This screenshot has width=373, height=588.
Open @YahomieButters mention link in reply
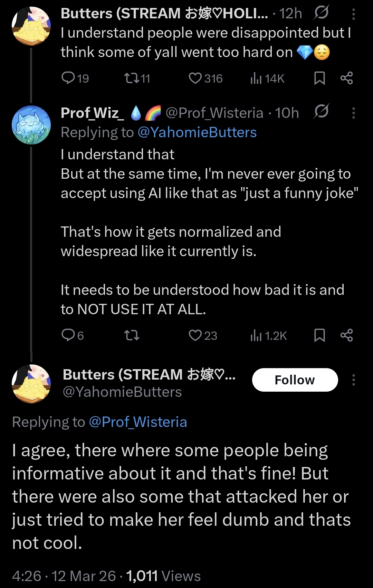pos(197,132)
